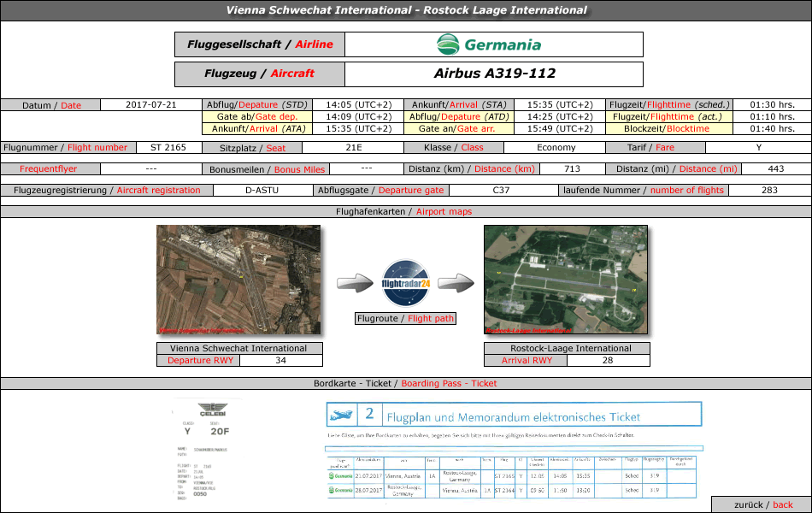Click aircraft registration D-ASTU
Screen dimensions: 812x513
(x=262, y=190)
